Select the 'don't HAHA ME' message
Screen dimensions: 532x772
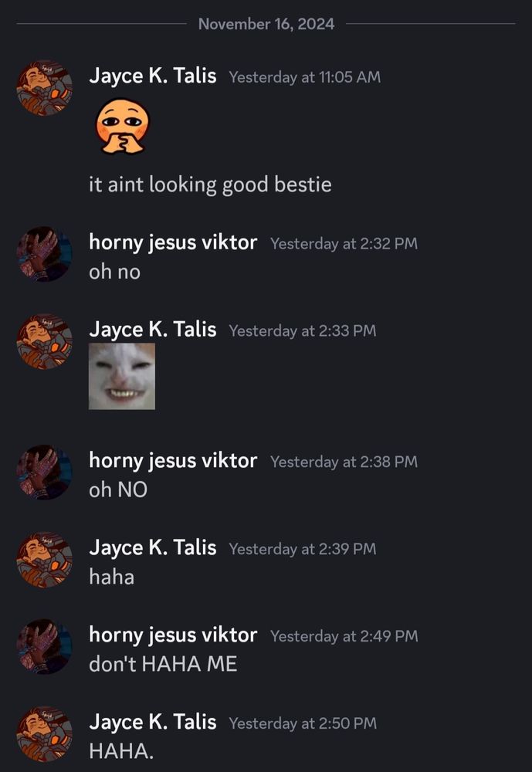pos(163,664)
